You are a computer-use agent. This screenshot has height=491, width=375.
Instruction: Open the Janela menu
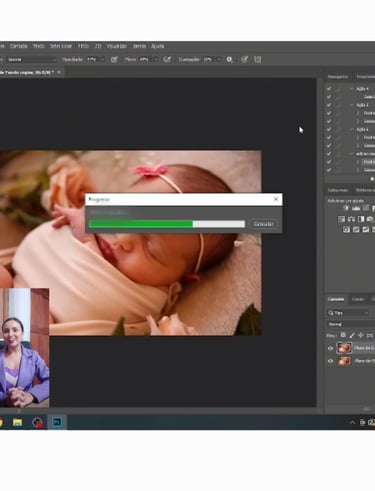click(139, 46)
